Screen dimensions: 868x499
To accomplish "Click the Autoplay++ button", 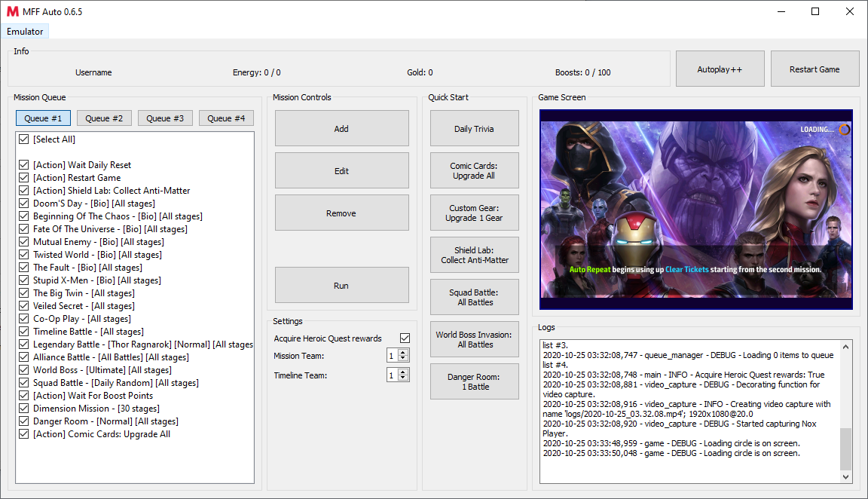I will tap(720, 69).
